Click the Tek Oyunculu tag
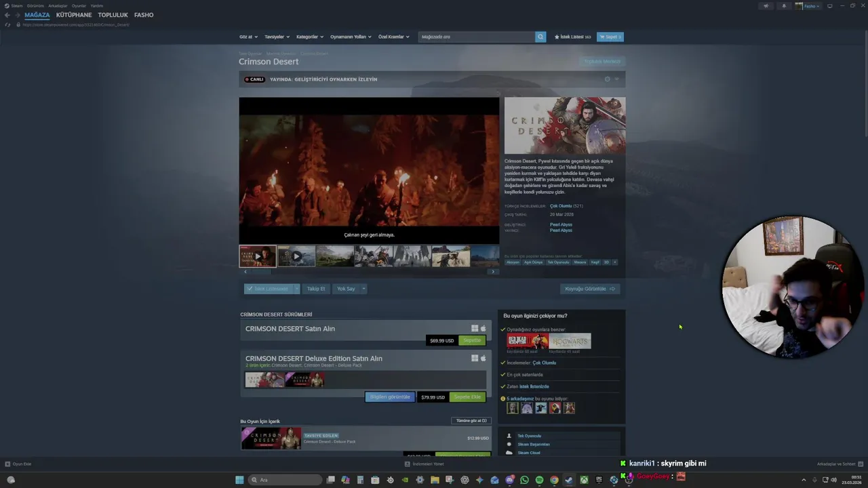The width and height of the screenshot is (868, 488). point(558,262)
